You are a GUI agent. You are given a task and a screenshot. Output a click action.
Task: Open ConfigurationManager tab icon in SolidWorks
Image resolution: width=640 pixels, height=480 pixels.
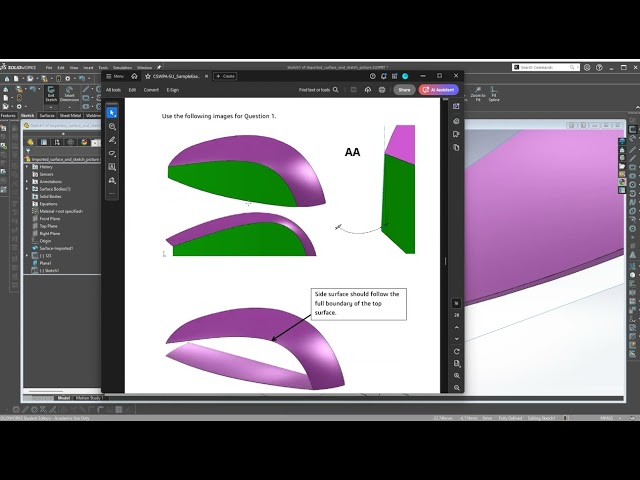tap(57, 142)
